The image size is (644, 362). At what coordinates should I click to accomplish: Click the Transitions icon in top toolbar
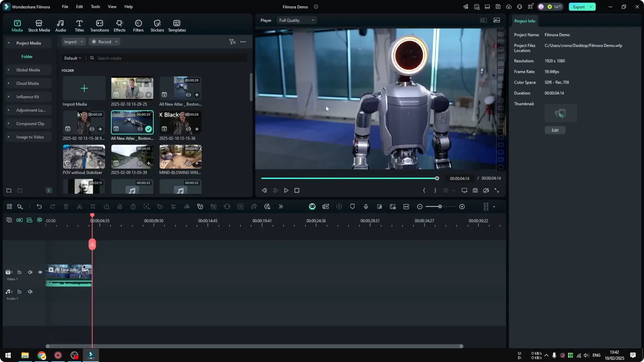(x=99, y=25)
